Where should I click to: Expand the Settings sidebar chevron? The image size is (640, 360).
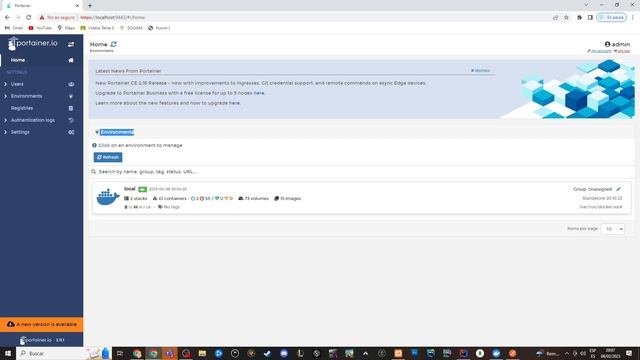pos(5,132)
